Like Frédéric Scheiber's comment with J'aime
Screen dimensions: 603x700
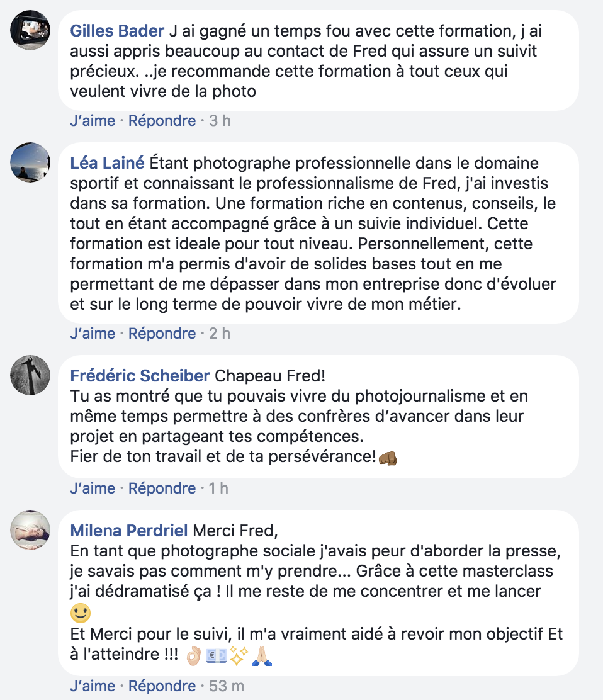(x=93, y=488)
